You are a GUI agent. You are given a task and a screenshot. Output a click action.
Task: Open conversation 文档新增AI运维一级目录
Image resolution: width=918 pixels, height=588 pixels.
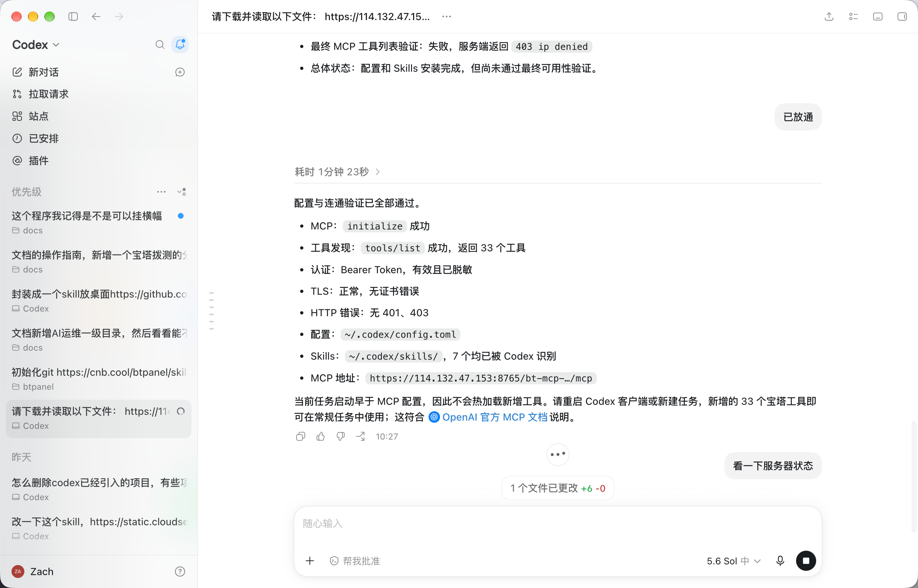(99, 340)
